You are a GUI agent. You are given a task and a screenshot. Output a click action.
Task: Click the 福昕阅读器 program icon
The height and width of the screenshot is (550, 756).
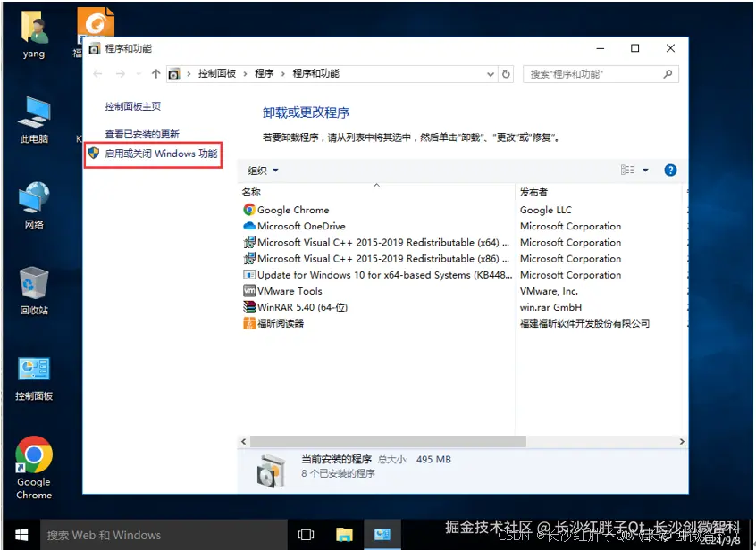coord(249,323)
